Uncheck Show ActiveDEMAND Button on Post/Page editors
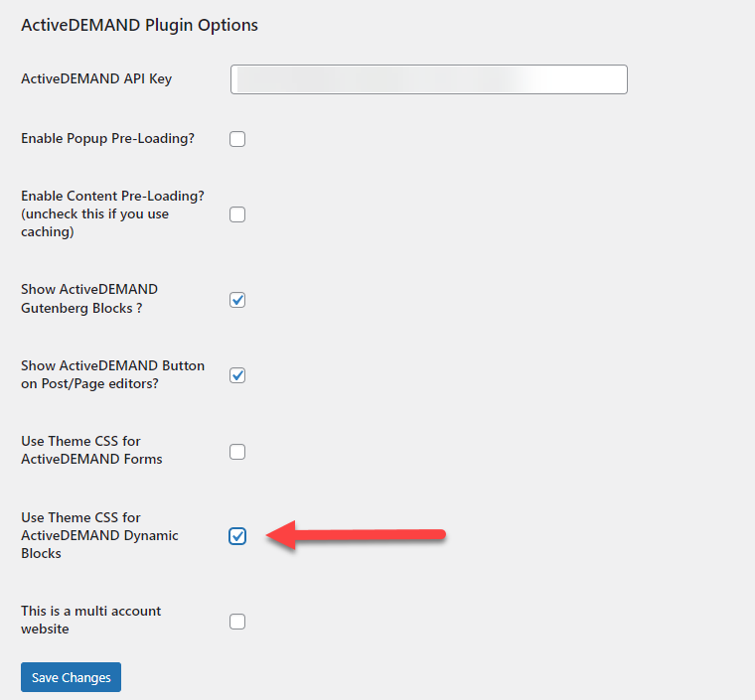Viewport: 755px width, 700px height. 237,375
